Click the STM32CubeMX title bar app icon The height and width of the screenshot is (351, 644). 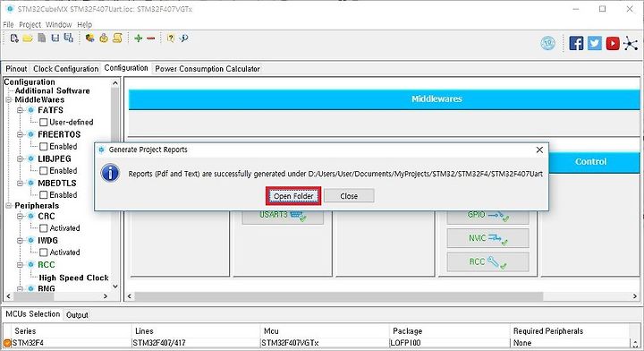pyautogui.click(x=10, y=9)
